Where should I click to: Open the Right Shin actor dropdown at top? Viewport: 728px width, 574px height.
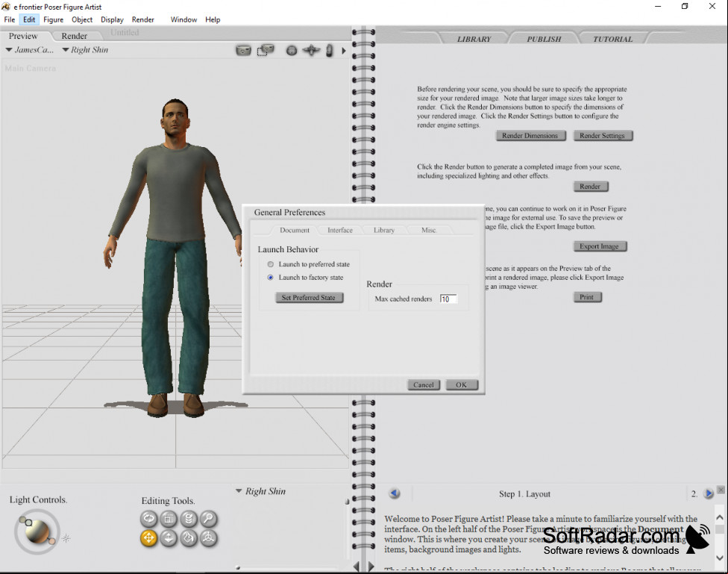pos(86,50)
